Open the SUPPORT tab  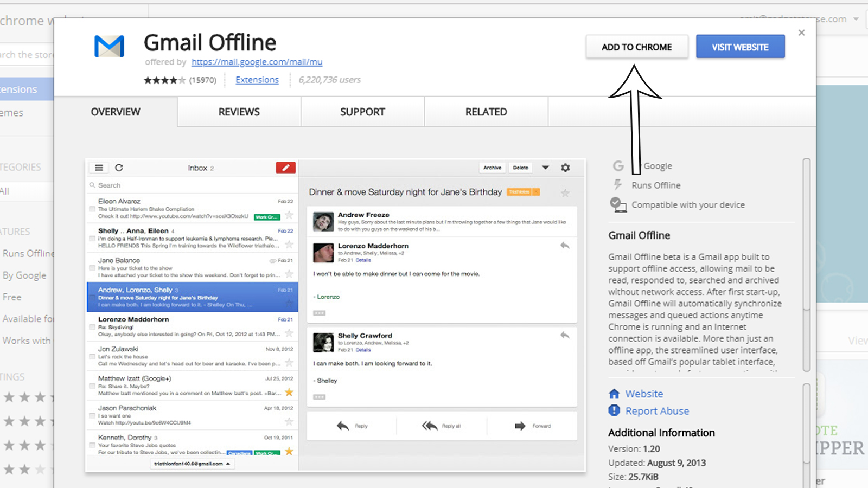tap(362, 112)
